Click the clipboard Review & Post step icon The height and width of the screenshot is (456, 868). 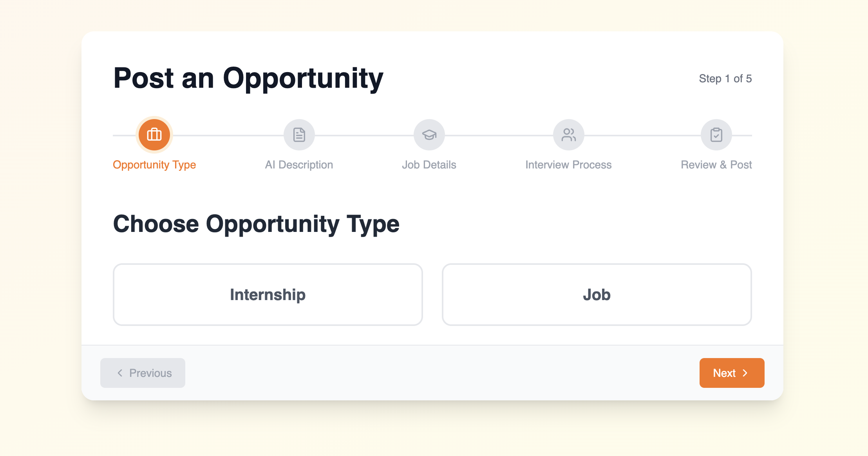coord(716,135)
